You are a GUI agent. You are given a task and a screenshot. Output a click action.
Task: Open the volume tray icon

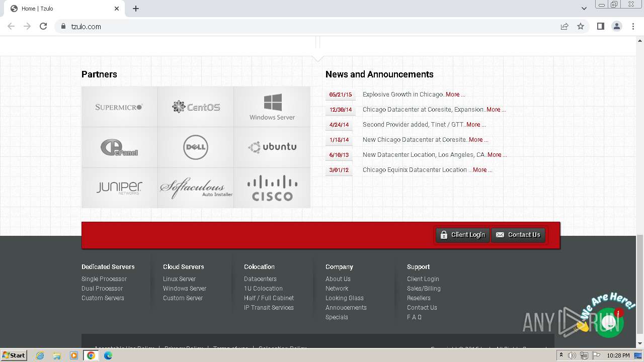572,355
